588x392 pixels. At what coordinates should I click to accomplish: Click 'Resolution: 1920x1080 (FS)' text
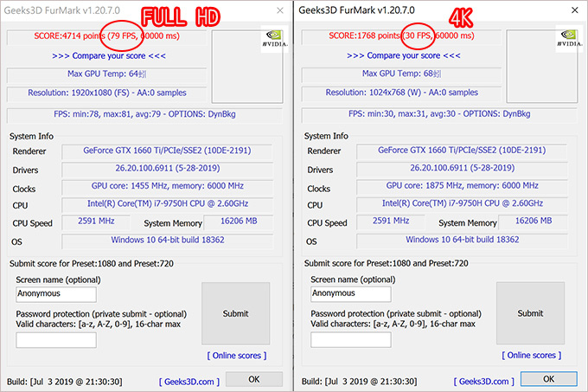[79, 93]
